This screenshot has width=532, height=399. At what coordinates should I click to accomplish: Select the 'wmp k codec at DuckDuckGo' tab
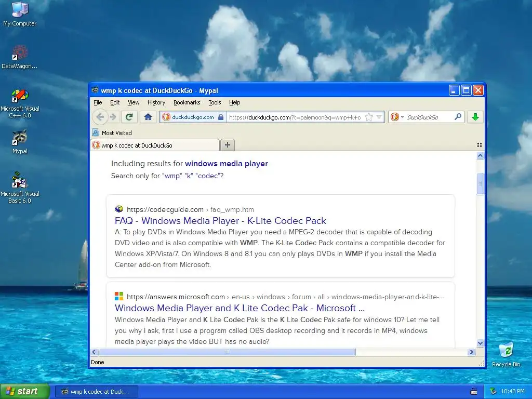(155, 145)
